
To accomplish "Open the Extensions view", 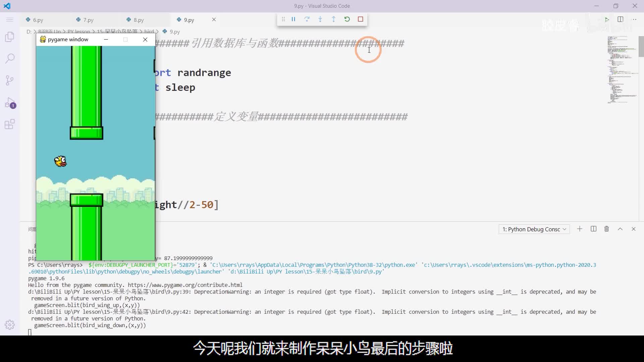I will pyautogui.click(x=10, y=124).
